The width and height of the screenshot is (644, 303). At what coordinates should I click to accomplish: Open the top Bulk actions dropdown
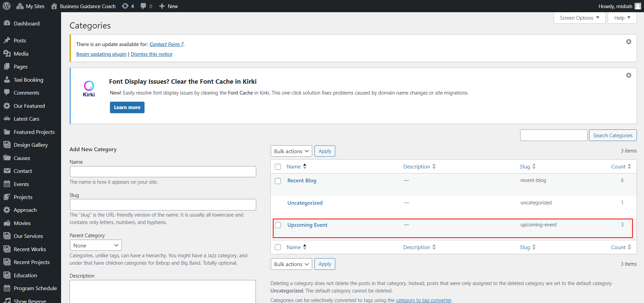click(291, 151)
